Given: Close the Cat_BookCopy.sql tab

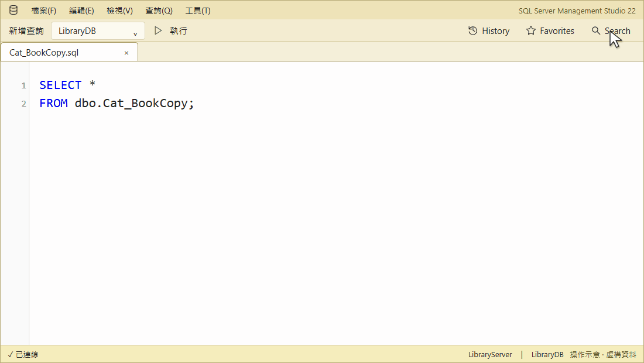Looking at the screenshot, I should (126, 53).
